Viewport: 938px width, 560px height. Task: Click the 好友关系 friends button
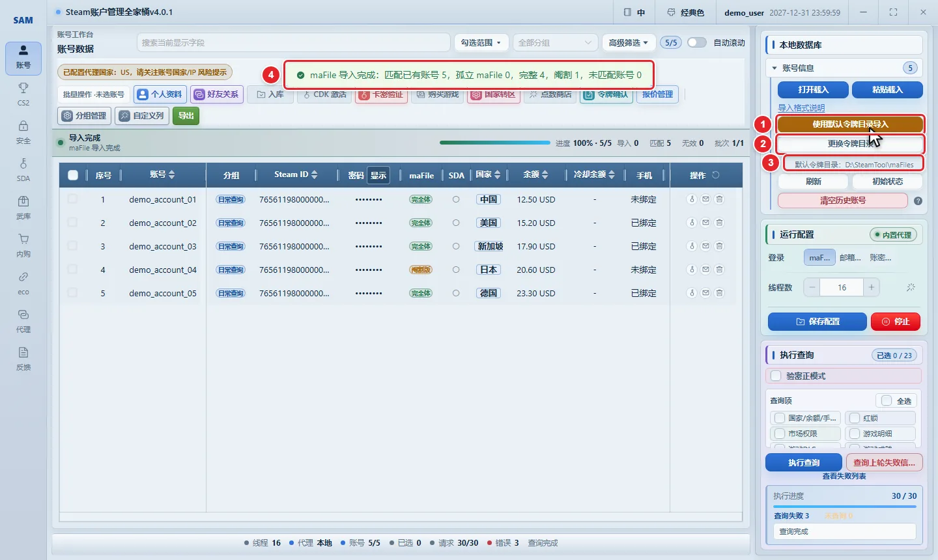[217, 94]
